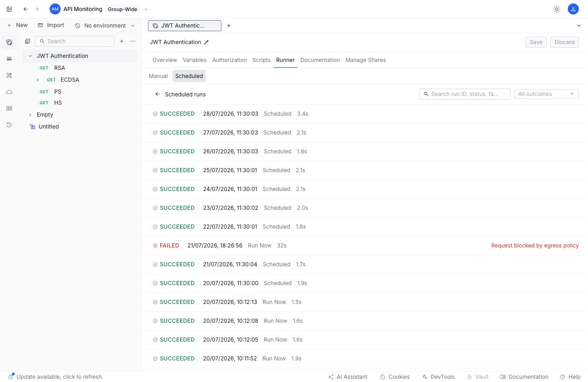
Task: Expand the Empty collection
Action: tap(31, 115)
